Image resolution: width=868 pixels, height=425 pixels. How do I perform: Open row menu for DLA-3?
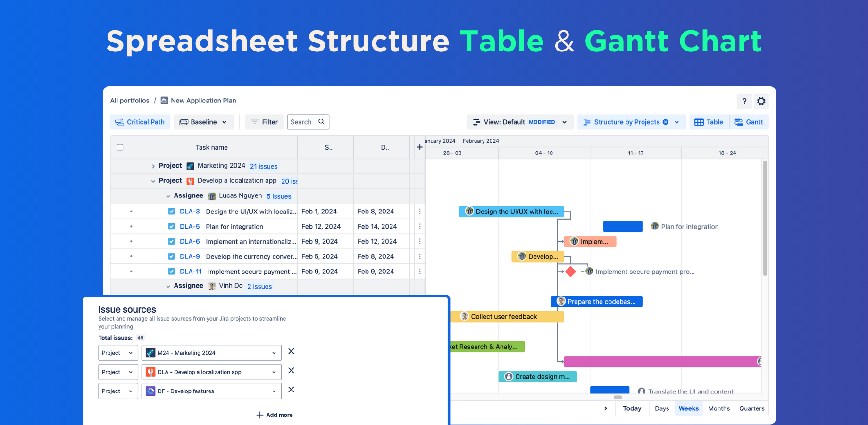(x=420, y=212)
